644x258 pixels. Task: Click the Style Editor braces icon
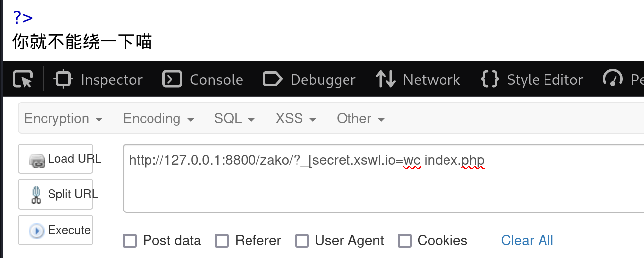tap(490, 79)
